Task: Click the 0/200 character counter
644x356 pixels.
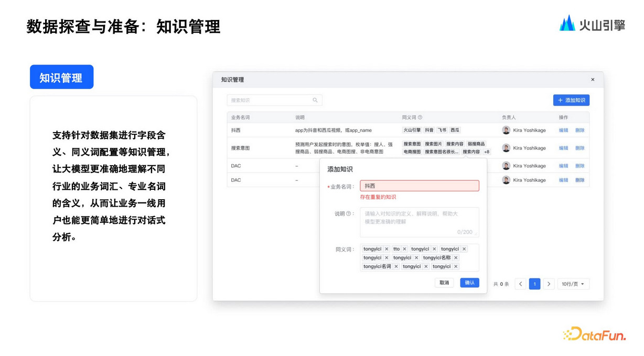Action: point(465,232)
